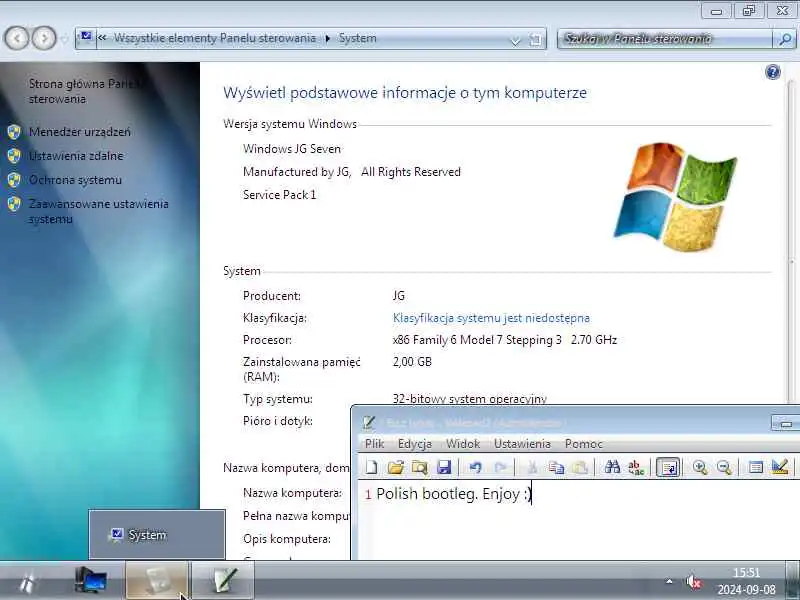Open Ochrona systemu link
The width and height of the screenshot is (800, 600).
click(x=75, y=180)
